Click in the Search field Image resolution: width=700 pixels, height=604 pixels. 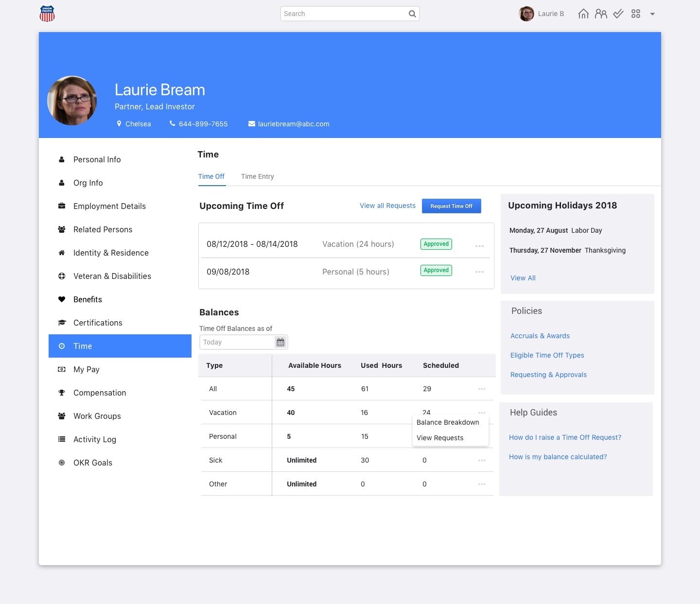click(x=350, y=14)
